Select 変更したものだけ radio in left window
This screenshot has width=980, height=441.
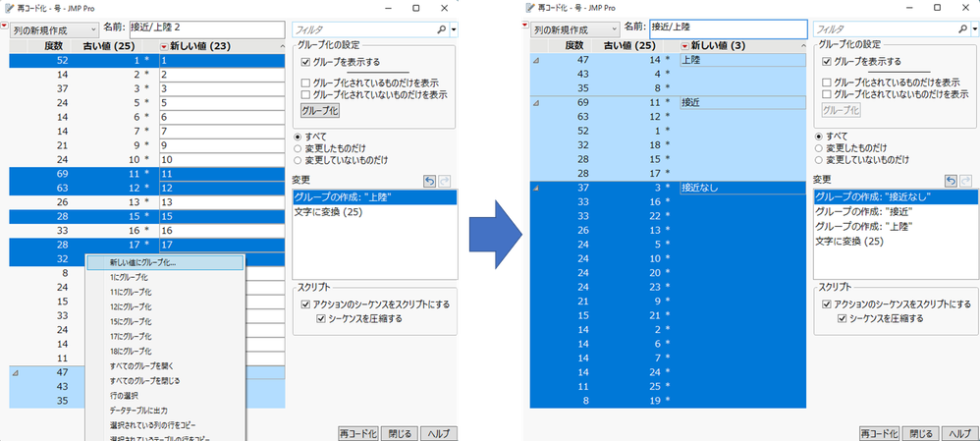click(x=299, y=148)
